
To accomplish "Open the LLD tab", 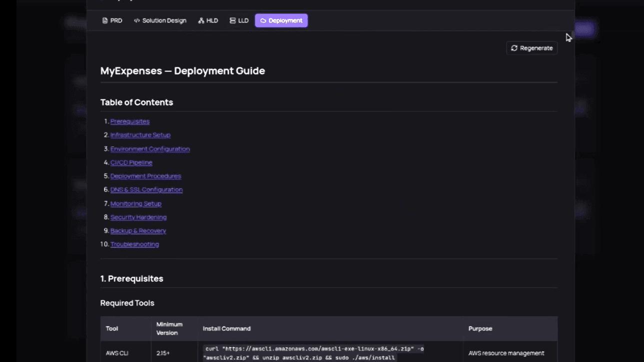I will (x=239, y=20).
